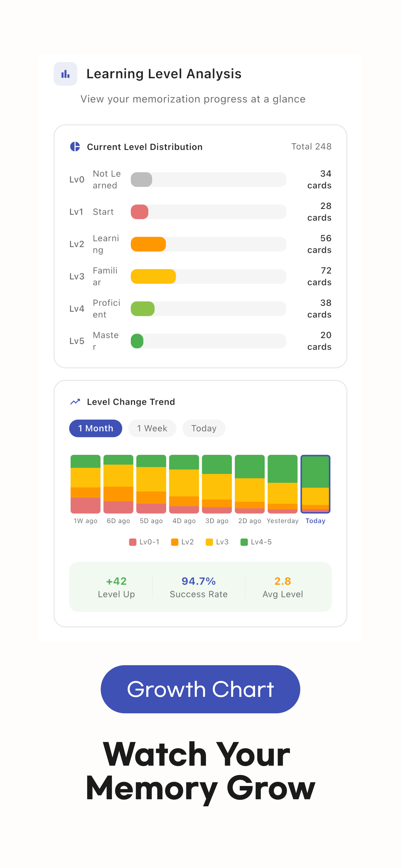This screenshot has width=401, height=868.
Task: Click the Lv4-5 green legend swatch
Action: [244, 542]
